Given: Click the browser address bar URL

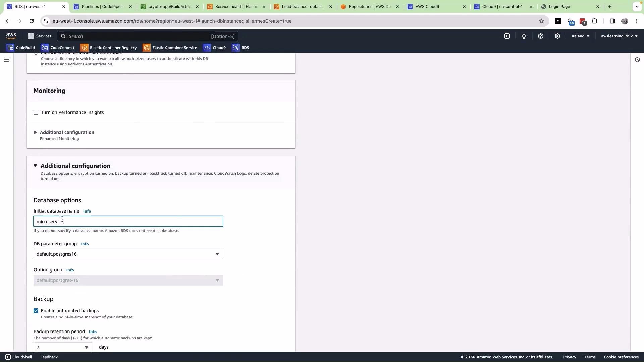Looking at the screenshot, I should coord(172,21).
